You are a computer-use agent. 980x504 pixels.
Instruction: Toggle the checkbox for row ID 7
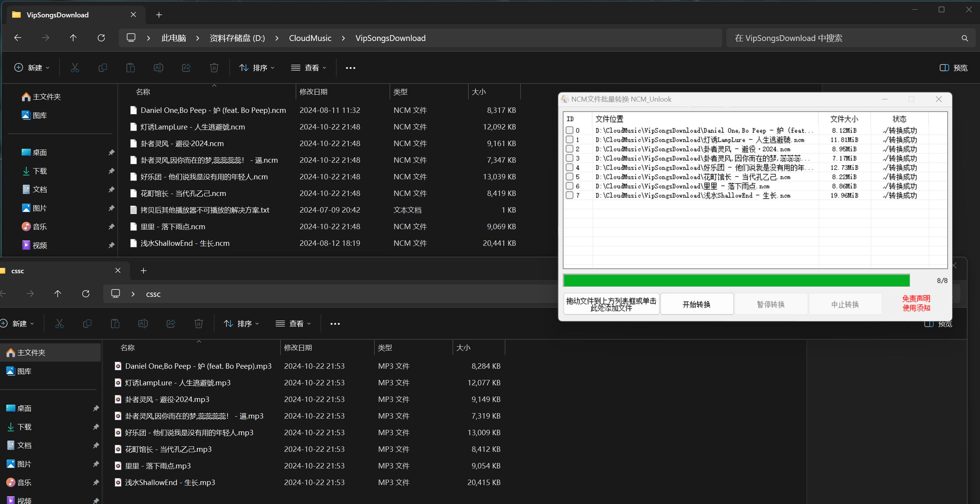pos(569,195)
